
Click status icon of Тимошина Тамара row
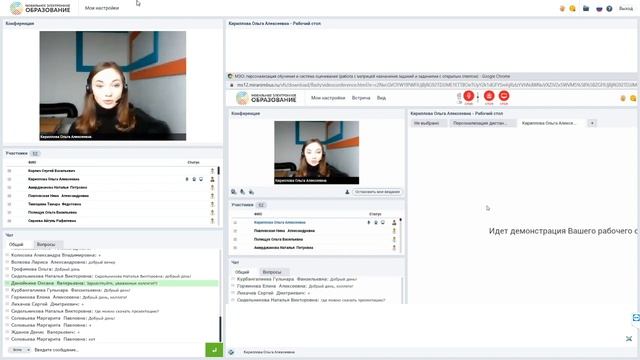tap(212, 204)
